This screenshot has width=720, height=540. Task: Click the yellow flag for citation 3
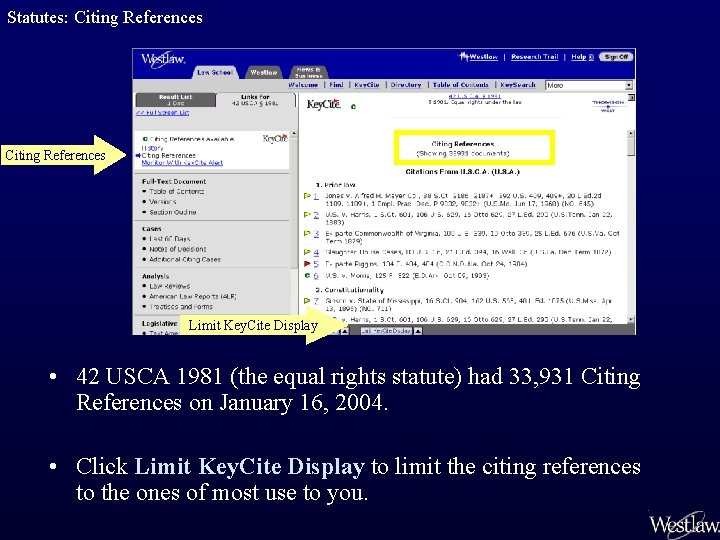pos(307,233)
